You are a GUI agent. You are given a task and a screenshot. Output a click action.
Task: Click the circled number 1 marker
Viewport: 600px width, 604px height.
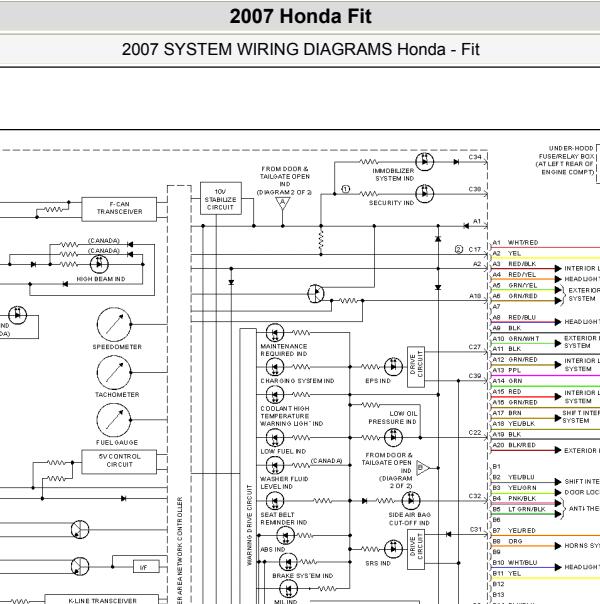click(x=345, y=189)
